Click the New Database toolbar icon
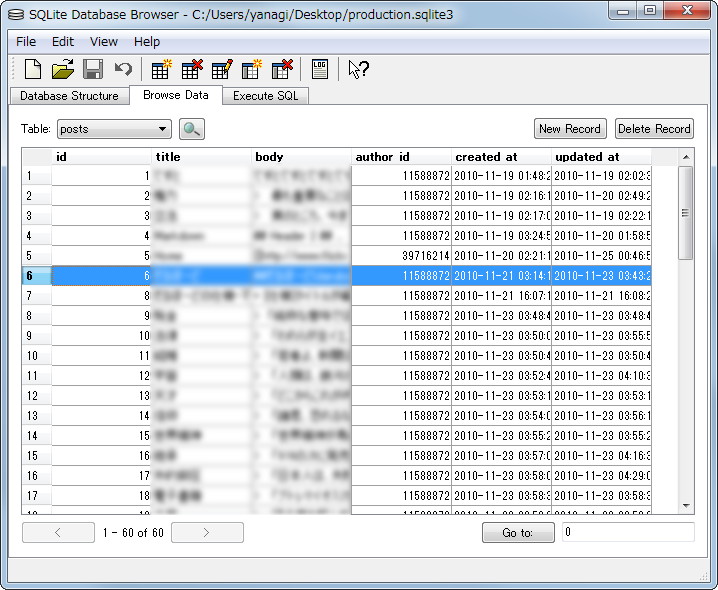 (x=33, y=69)
